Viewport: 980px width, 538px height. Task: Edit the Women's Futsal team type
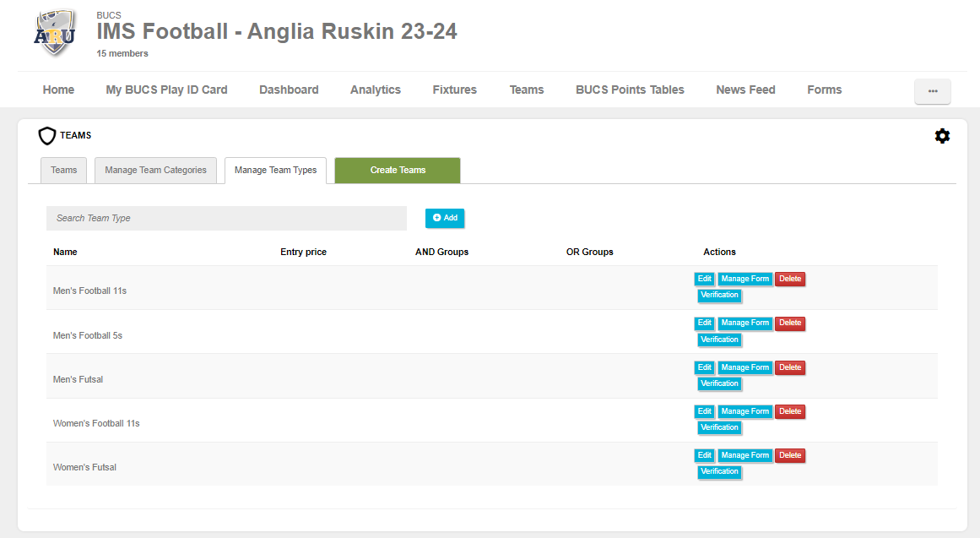(704, 455)
